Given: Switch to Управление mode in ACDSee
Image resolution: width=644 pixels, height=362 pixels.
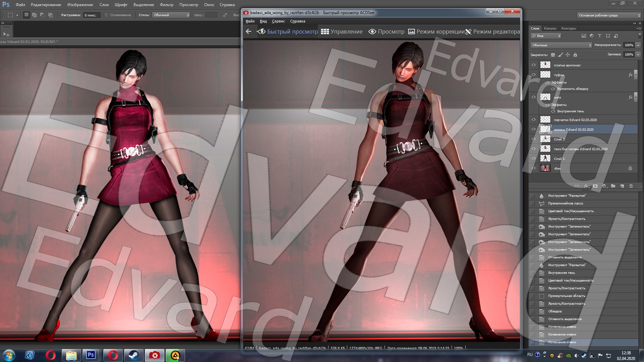Looking at the screenshot, I should (342, 32).
